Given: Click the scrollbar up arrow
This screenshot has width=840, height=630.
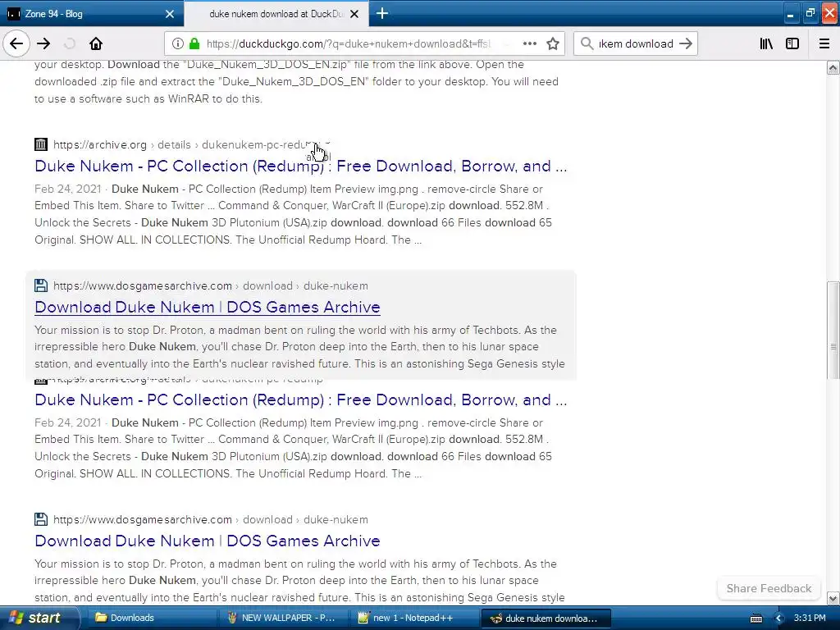Looking at the screenshot, I should pos(833,67).
